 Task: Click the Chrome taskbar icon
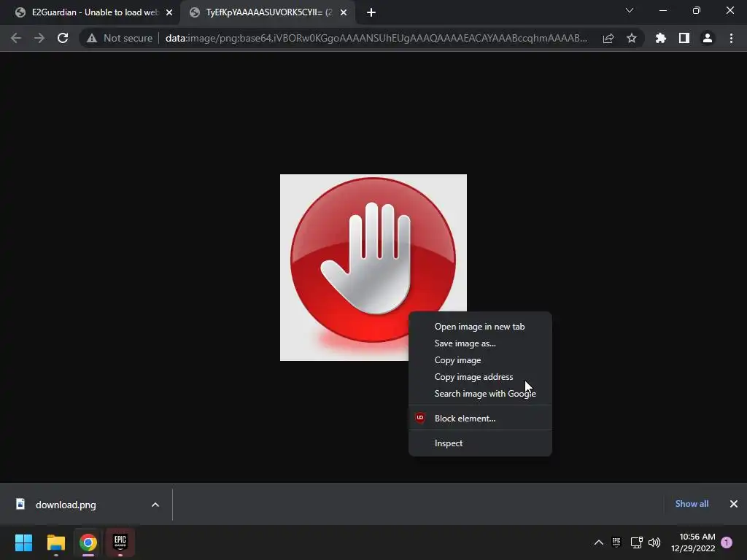[88, 542]
